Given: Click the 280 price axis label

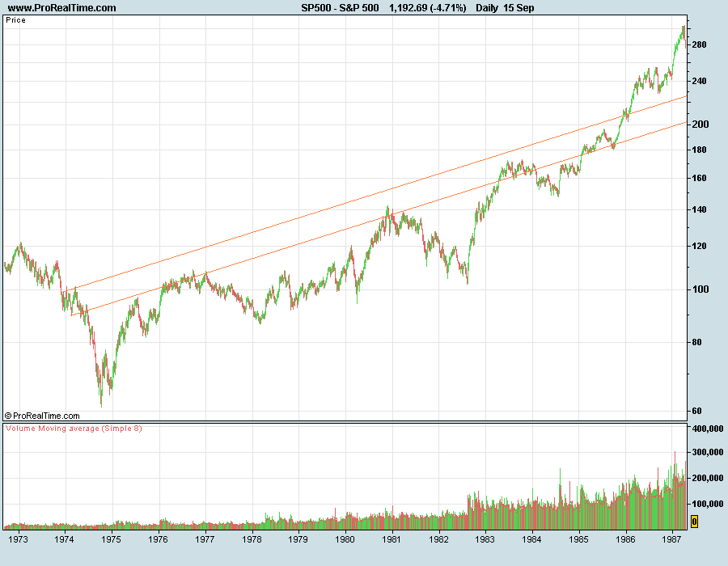Looking at the screenshot, I should click(x=699, y=44).
